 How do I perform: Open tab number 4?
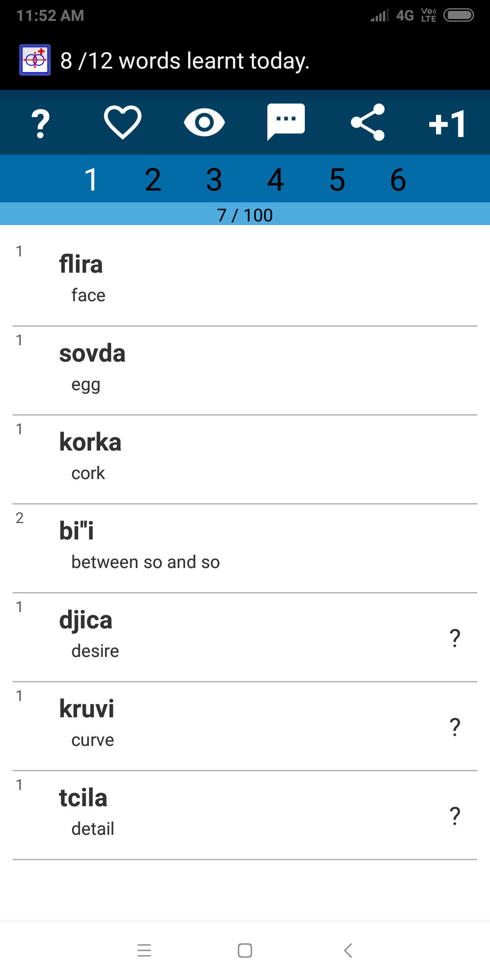[x=275, y=179]
